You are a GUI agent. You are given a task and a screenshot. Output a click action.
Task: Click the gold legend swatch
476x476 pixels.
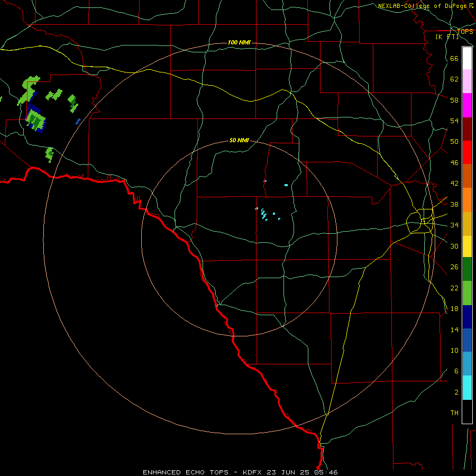click(467, 224)
